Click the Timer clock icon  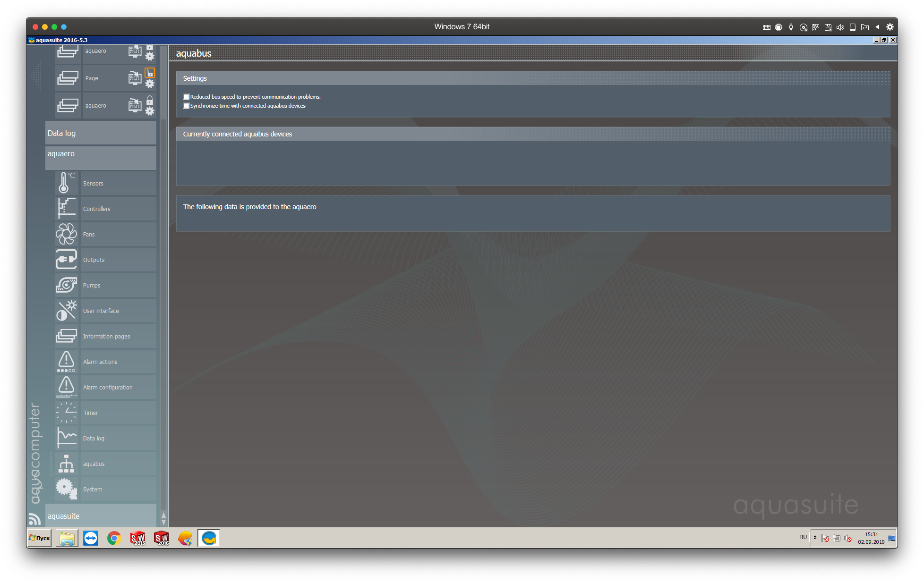pos(66,413)
